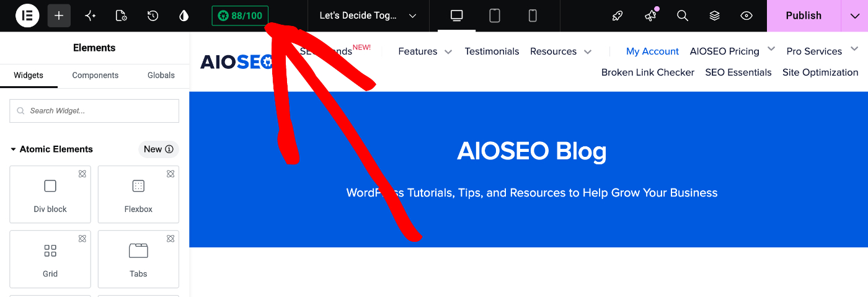
Task: Open the Broken Link Checker link
Action: point(648,73)
